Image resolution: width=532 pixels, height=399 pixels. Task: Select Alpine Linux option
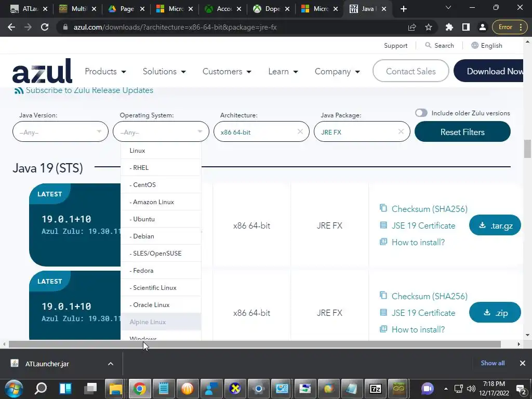tap(161, 322)
